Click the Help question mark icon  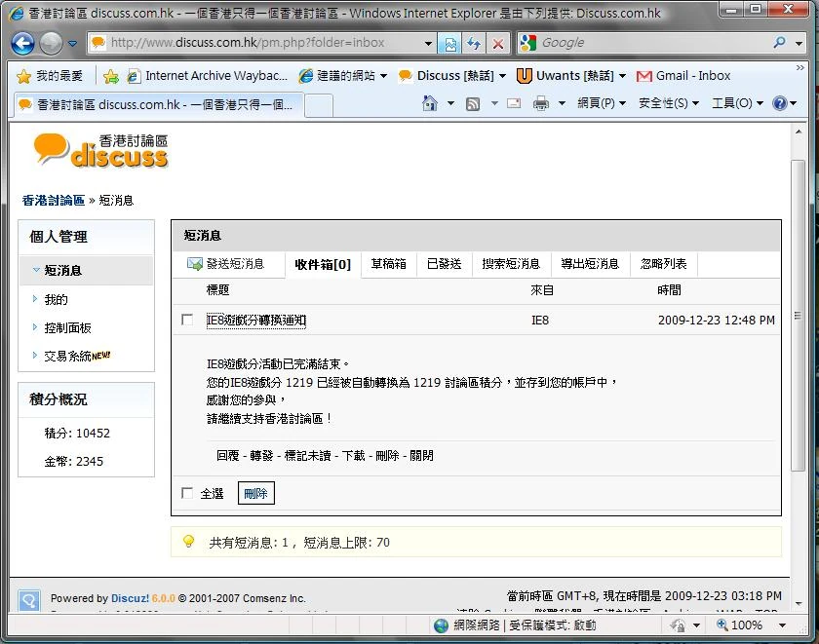click(x=779, y=103)
